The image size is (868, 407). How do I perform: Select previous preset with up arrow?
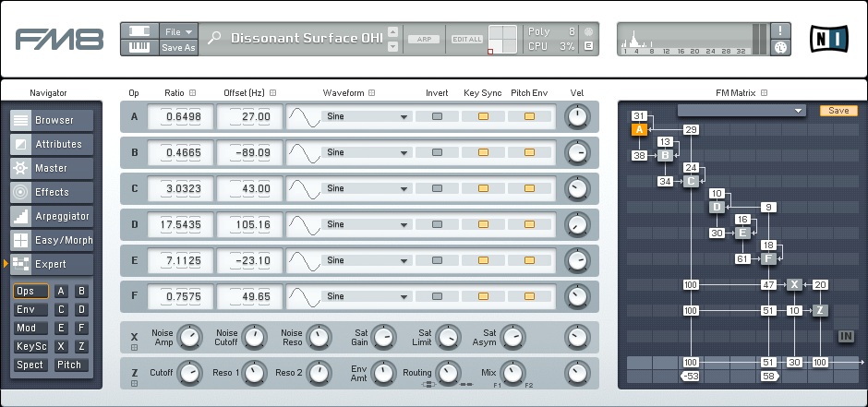pyautogui.click(x=393, y=31)
